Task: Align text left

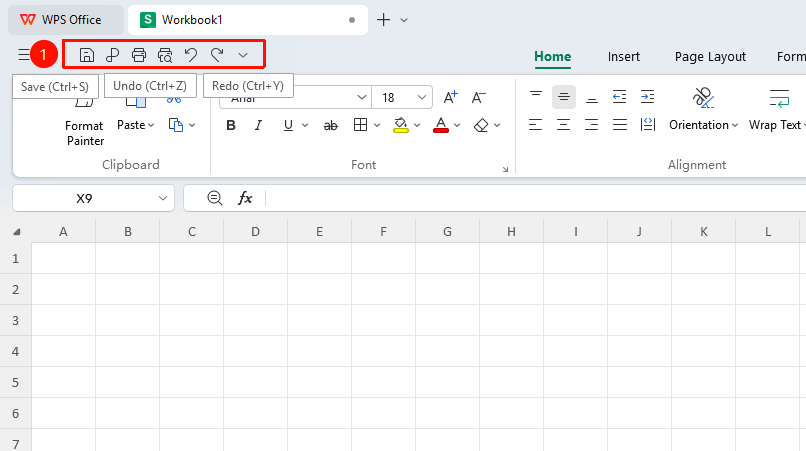Action: pyautogui.click(x=536, y=125)
